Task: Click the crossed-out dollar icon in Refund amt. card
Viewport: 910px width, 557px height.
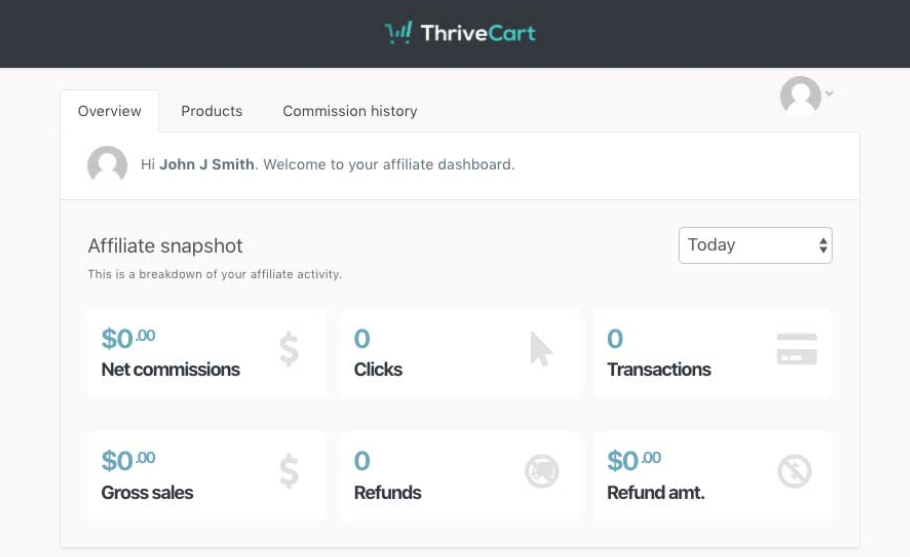Action: pyautogui.click(x=795, y=471)
